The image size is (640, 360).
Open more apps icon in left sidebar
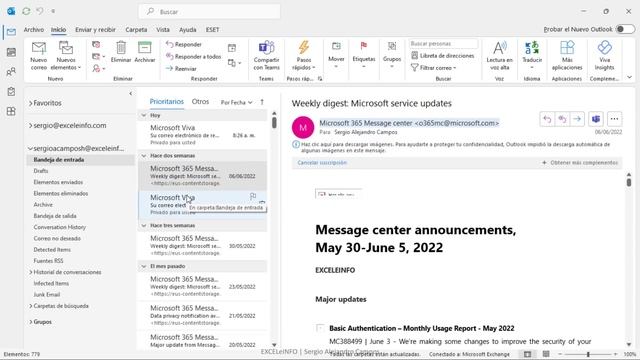[11, 111]
